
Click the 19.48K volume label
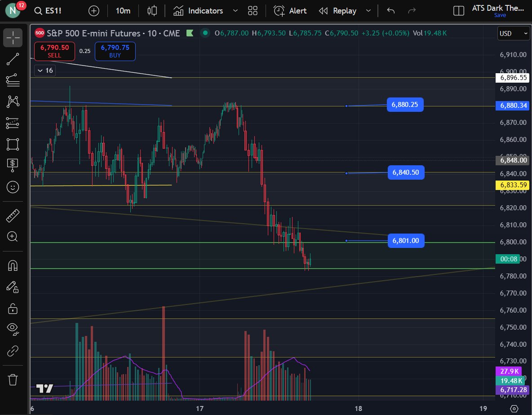[510, 381]
